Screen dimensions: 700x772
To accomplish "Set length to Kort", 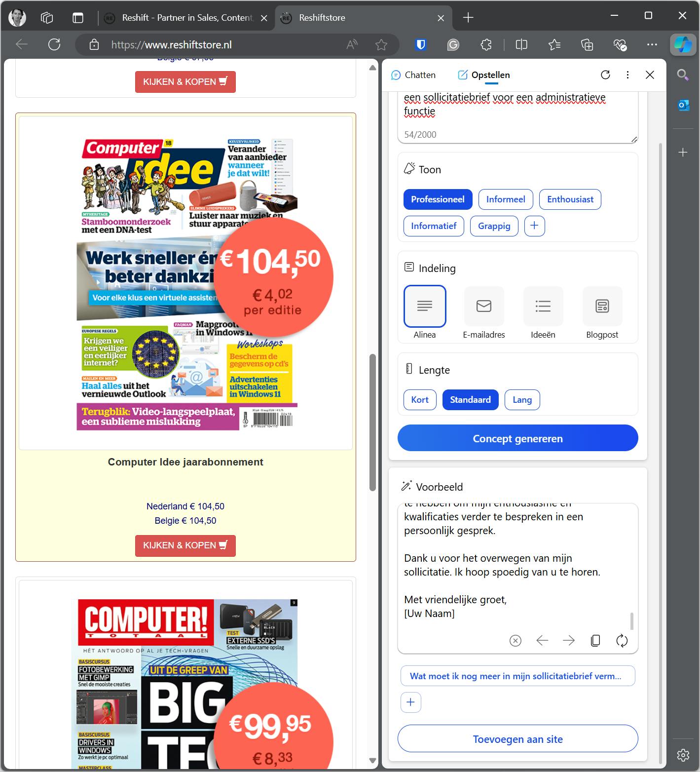I will pyautogui.click(x=420, y=400).
